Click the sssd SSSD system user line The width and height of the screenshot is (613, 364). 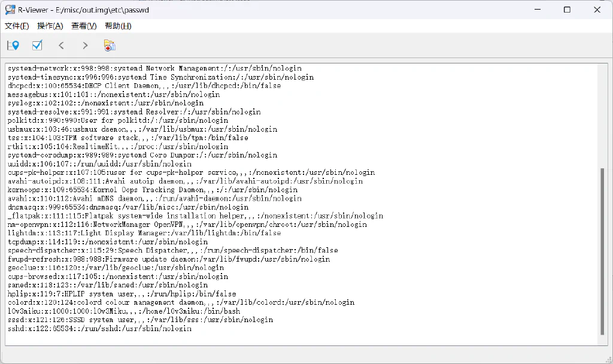[140, 320]
